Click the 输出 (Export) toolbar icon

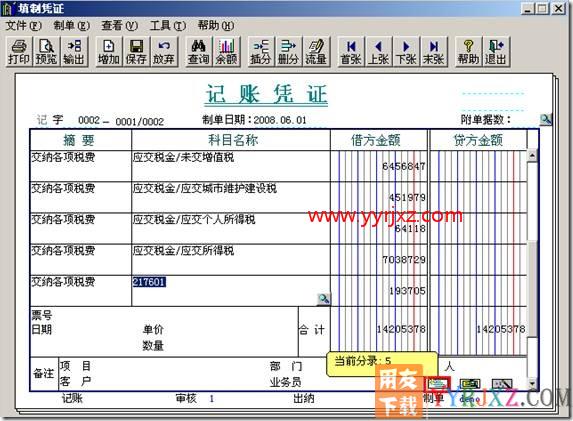(74, 52)
